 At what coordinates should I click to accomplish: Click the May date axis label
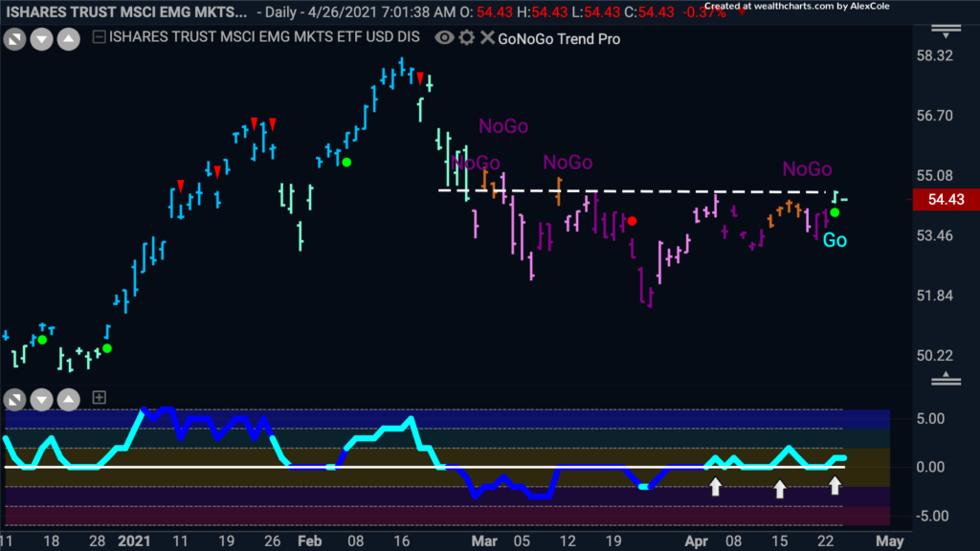[889, 541]
